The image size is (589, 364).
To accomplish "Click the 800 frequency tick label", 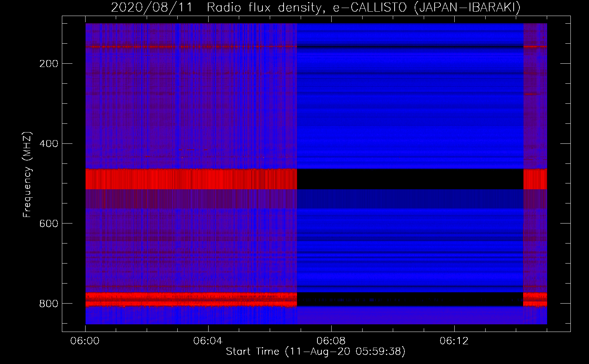I will [x=49, y=304].
